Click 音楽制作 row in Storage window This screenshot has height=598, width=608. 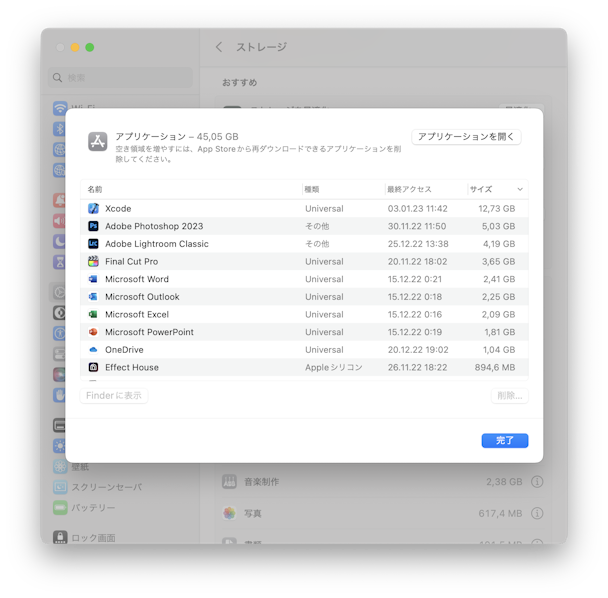click(x=383, y=482)
